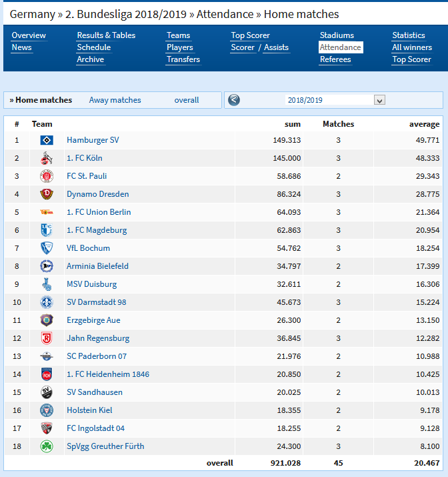Open Results & Tables in navigation
The image size is (448, 477).
click(106, 35)
